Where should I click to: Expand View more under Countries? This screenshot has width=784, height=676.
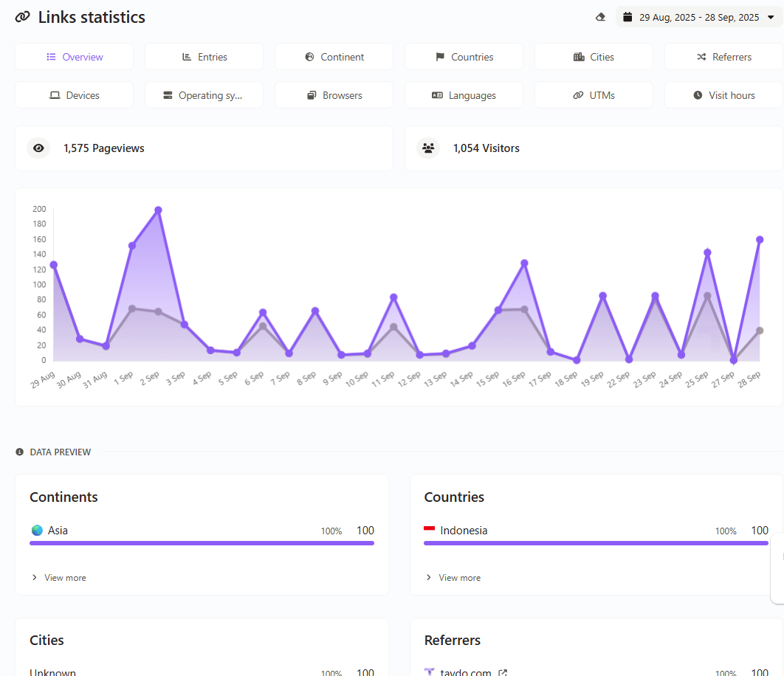click(x=453, y=578)
